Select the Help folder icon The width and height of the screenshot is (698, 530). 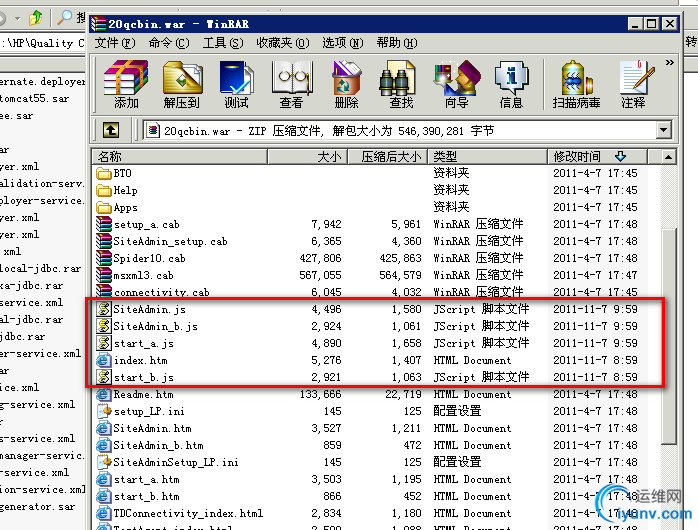click(x=104, y=190)
